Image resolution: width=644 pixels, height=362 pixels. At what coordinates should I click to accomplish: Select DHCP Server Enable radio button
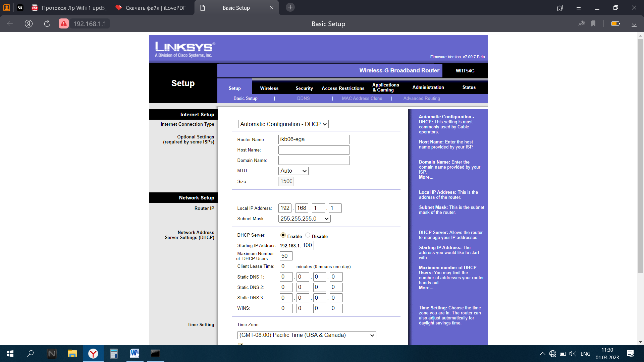coord(283,235)
